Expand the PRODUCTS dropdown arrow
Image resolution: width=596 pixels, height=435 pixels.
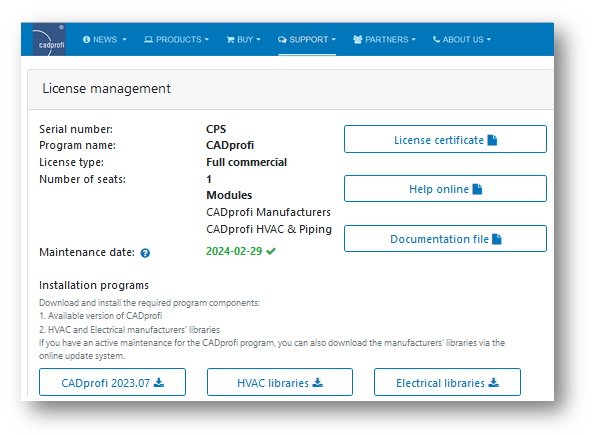[x=207, y=40]
